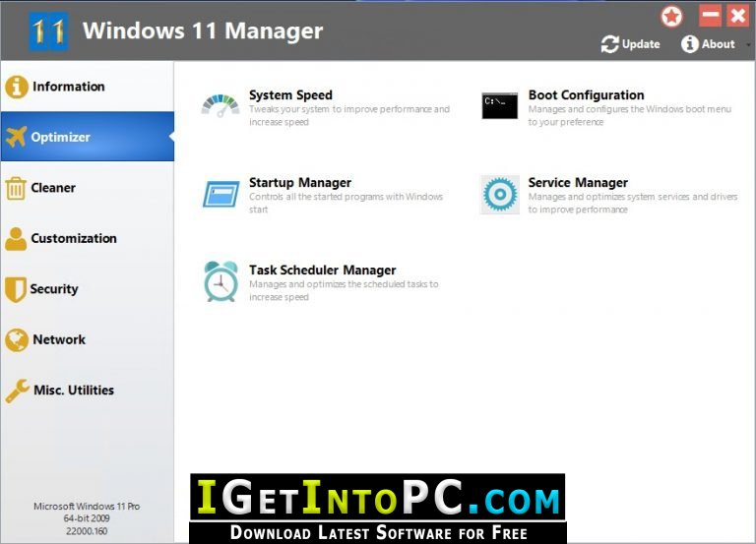Click the Security shield icon
This screenshot has width=756, height=544.
point(15,289)
